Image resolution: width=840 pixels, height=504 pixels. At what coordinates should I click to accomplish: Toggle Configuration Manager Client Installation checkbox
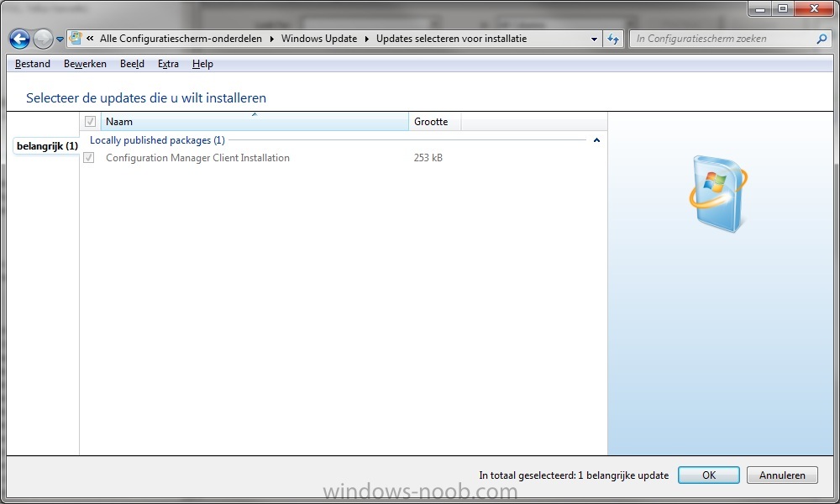click(89, 158)
